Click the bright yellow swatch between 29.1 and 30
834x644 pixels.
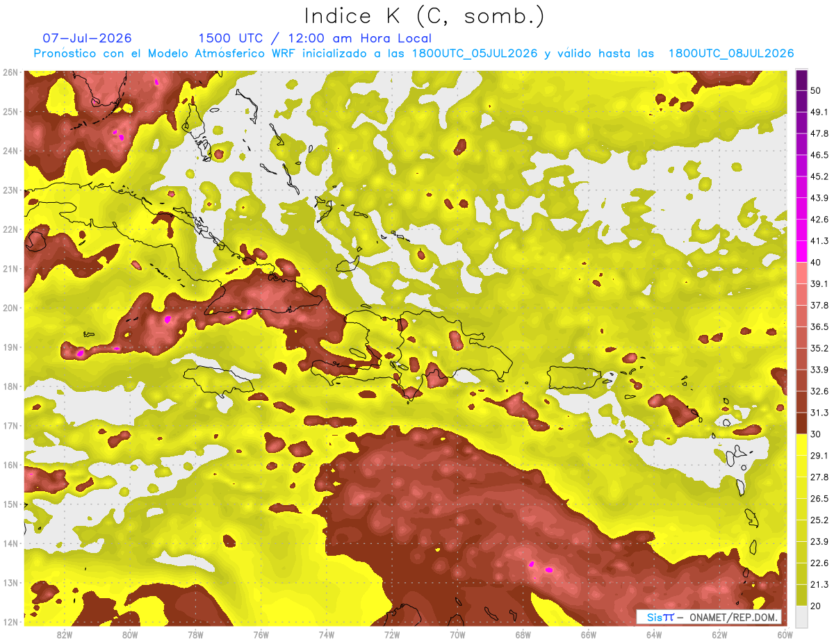[x=802, y=445]
